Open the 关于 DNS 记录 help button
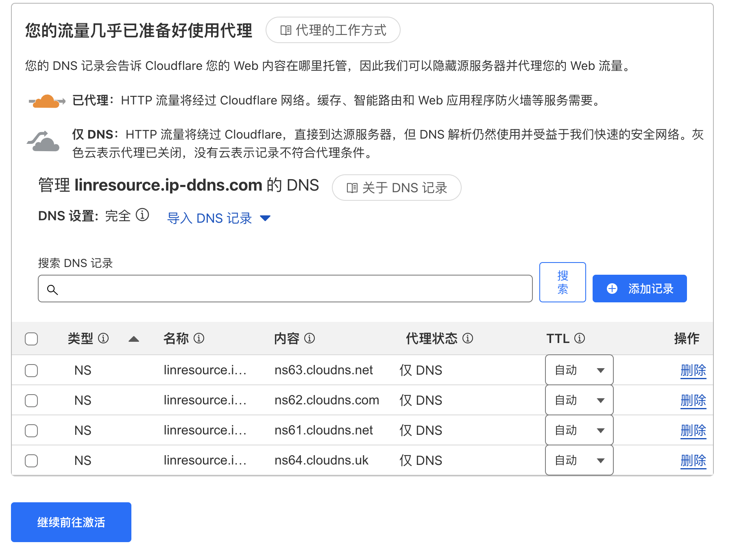 tap(397, 188)
